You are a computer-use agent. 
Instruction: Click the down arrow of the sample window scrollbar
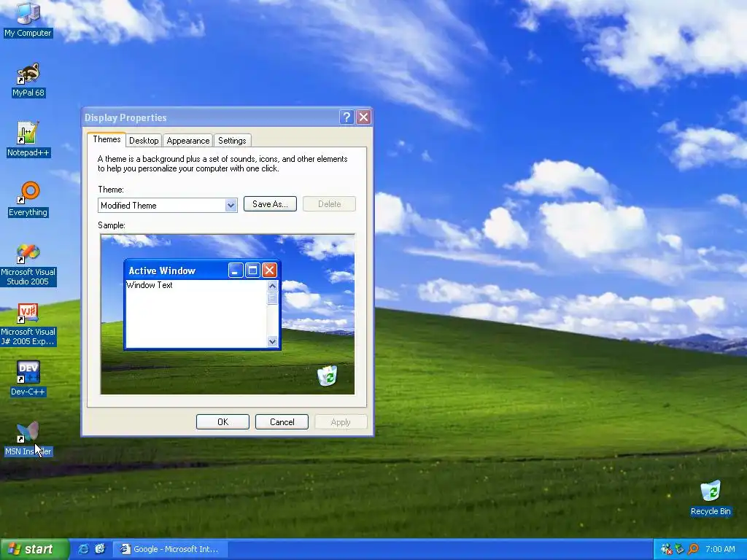273,341
